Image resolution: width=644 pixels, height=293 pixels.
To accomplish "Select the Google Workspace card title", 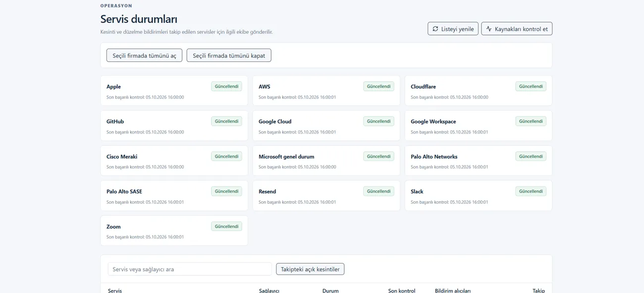I will (433, 121).
